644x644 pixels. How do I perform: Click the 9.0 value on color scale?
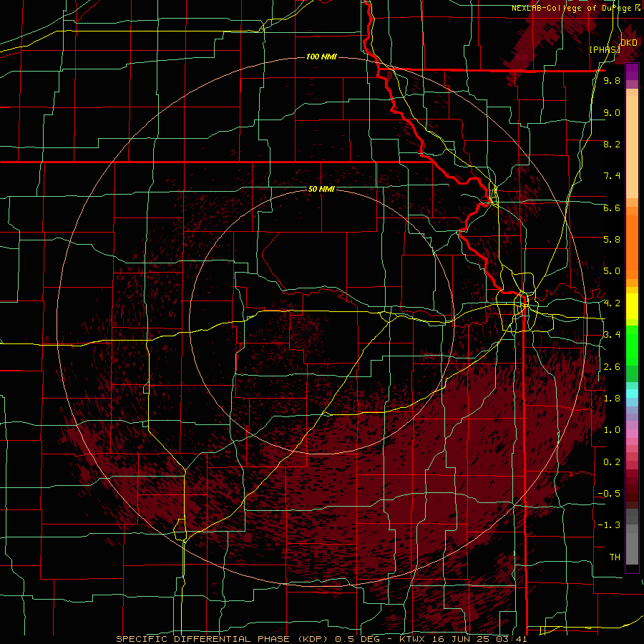[x=612, y=112]
